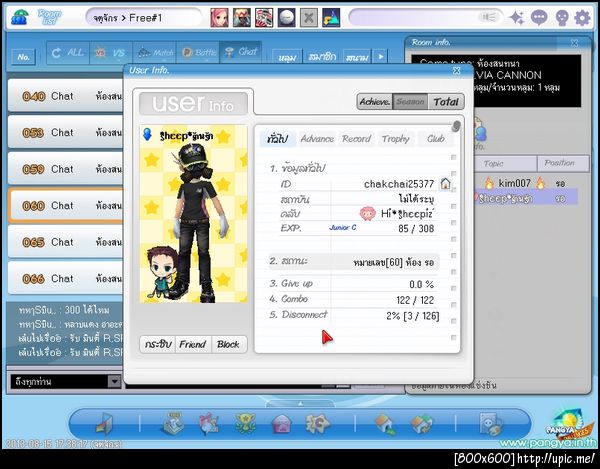Image resolution: width=600 pixels, height=469 pixels.
Task: Select room 066 Chat row
Action: (x=66, y=278)
